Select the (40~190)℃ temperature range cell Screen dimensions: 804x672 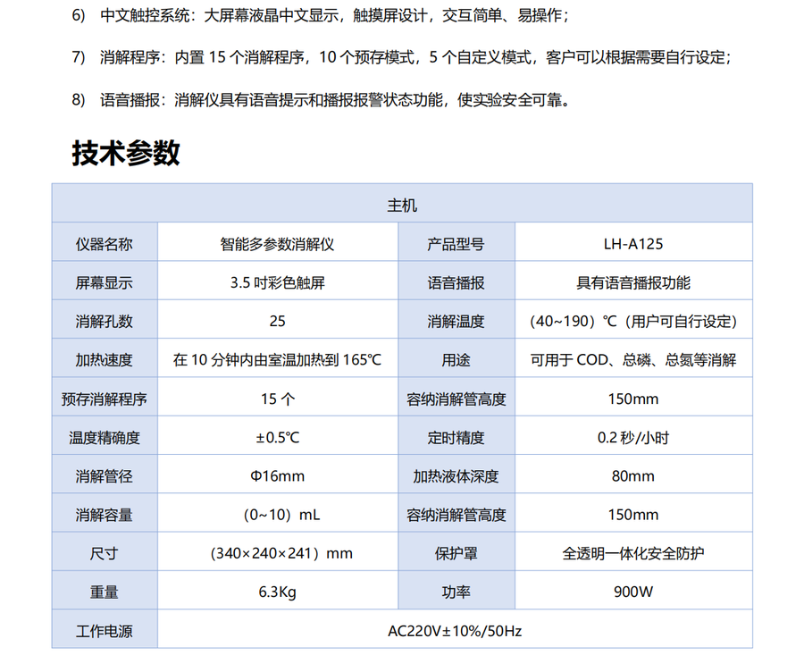[x=633, y=319]
